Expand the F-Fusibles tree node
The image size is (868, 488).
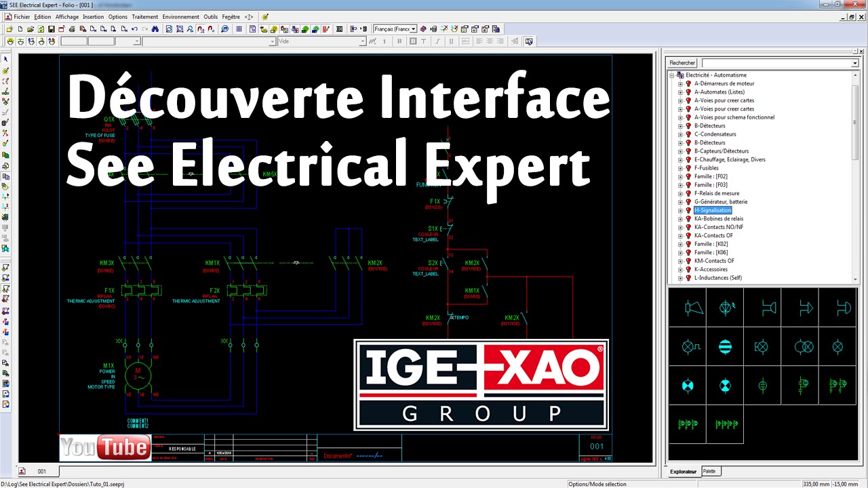pos(680,168)
